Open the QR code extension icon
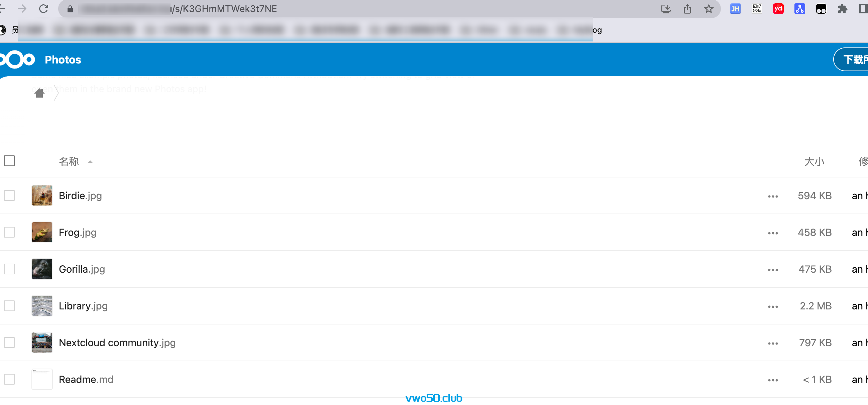 pos(757,9)
